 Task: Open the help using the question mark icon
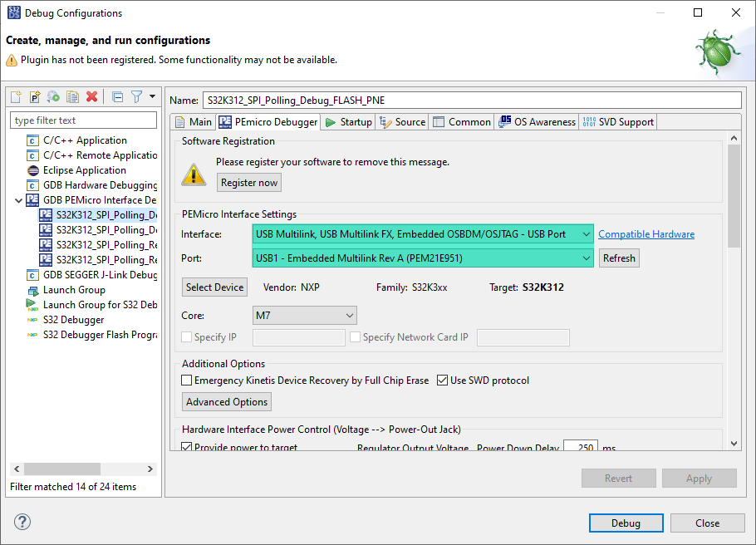22,523
